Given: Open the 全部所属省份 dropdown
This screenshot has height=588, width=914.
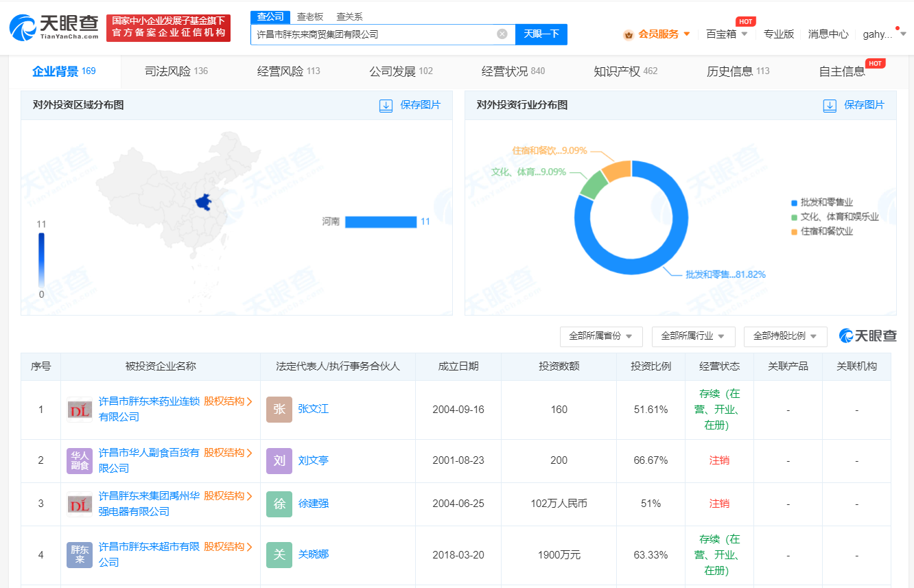Looking at the screenshot, I should (601, 336).
